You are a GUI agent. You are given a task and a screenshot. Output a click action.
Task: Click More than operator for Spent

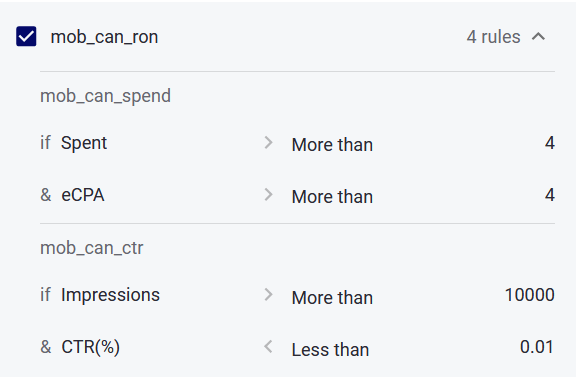coord(332,144)
